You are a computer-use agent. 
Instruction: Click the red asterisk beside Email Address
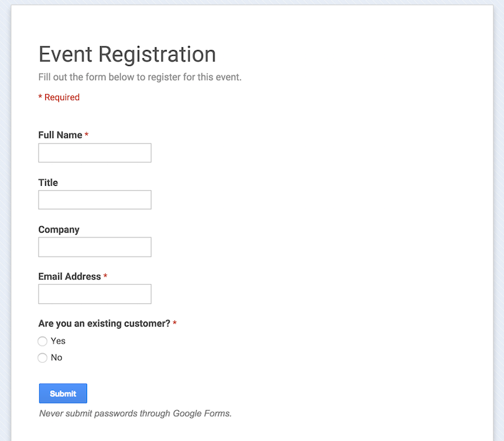pyautogui.click(x=106, y=276)
